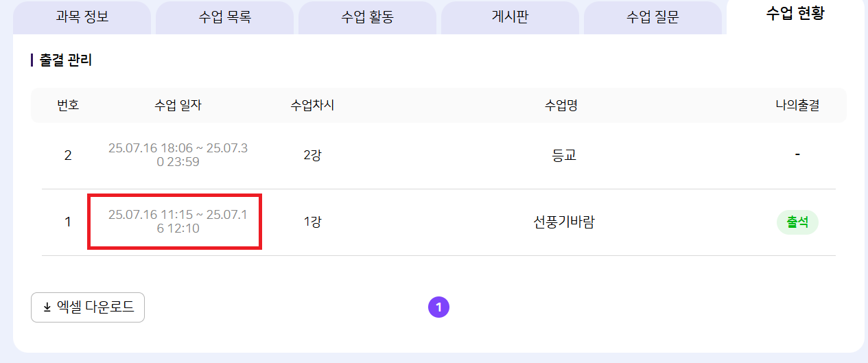
Task: Open the 과목 정보 tab
Action: 82,17
